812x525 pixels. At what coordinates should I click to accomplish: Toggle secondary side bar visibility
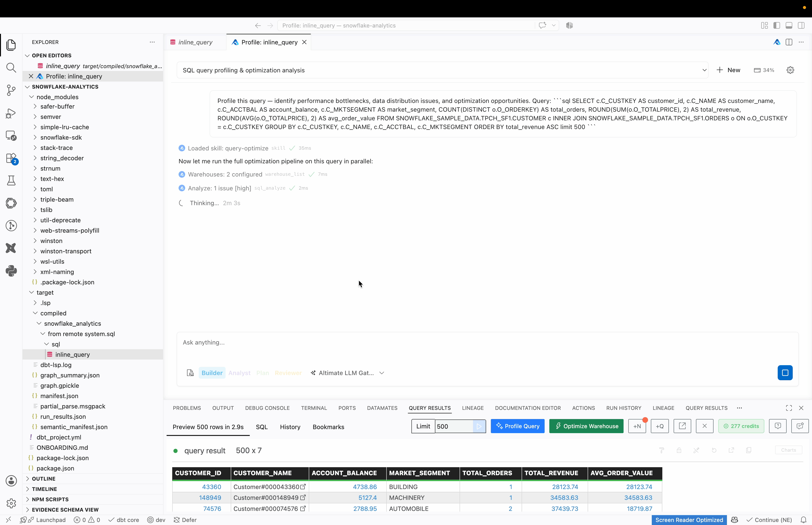click(801, 25)
